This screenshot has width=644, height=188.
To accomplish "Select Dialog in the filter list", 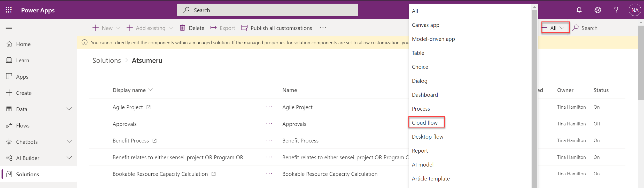I will point(470,81).
